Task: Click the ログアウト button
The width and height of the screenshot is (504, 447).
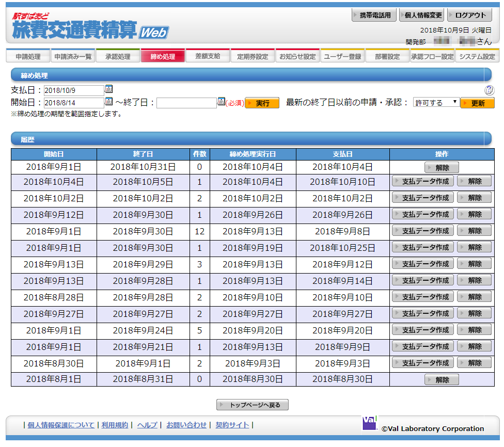Action: pyautogui.click(x=470, y=15)
